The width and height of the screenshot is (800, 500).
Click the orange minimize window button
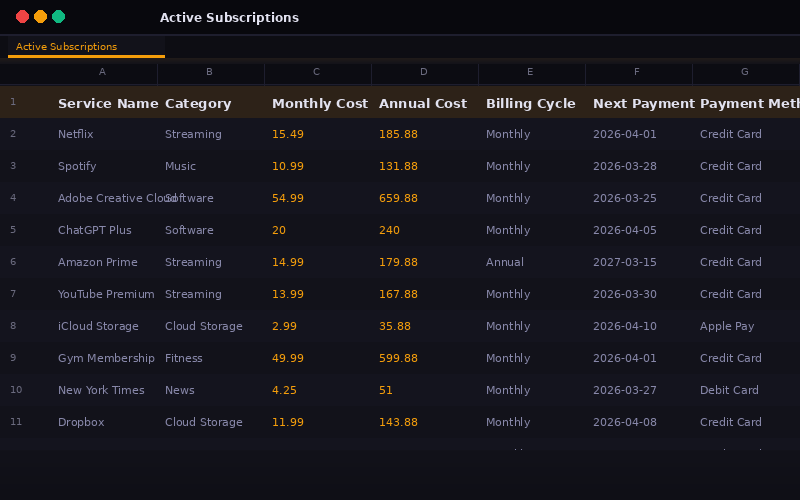[x=40, y=17]
